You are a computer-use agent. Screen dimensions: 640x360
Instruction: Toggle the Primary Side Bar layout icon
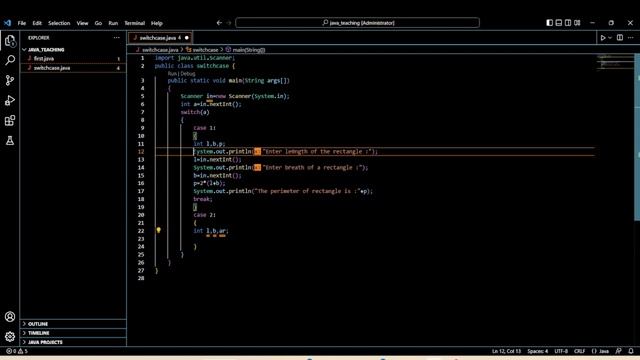[549, 23]
